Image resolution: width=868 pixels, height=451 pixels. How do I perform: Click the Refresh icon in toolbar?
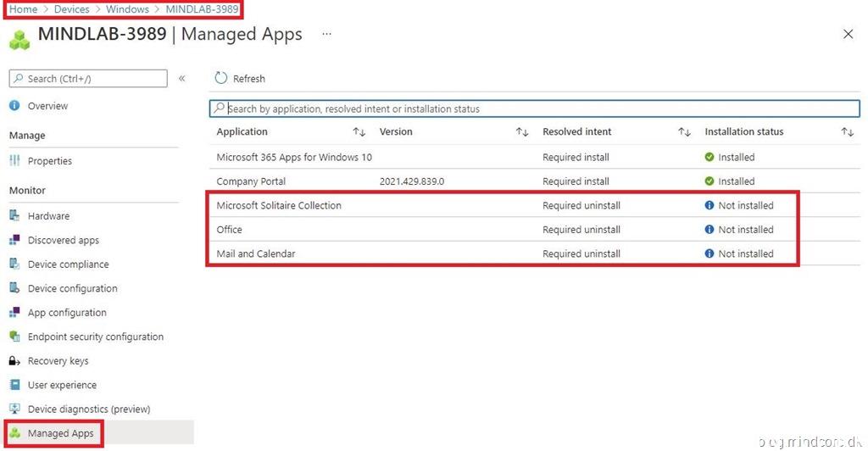coord(221,78)
